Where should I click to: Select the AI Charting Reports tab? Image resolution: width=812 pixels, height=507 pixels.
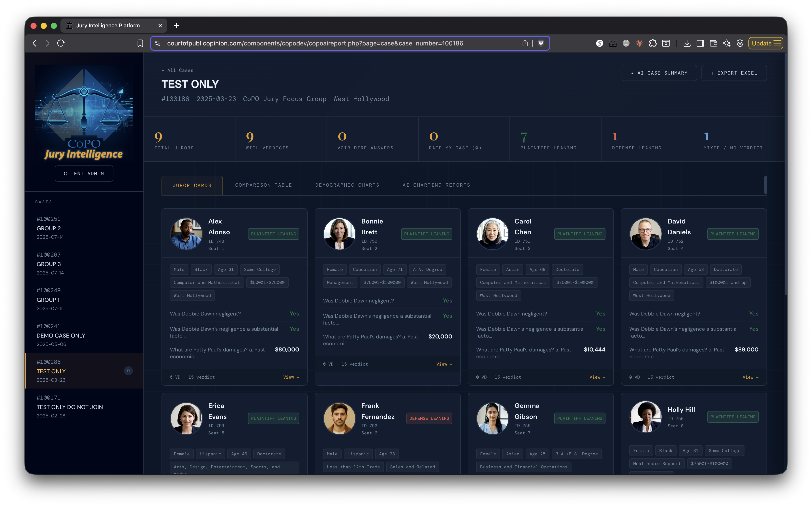tap(436, 185)
